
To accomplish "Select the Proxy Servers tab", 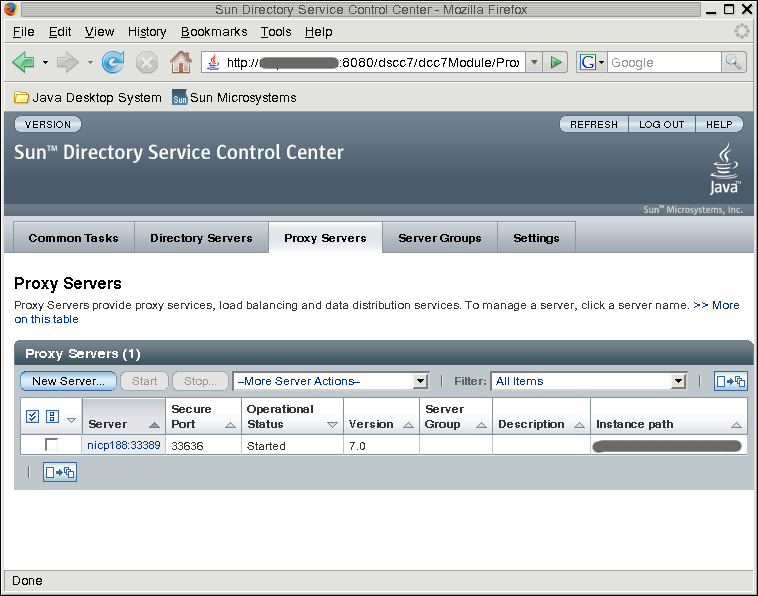I will coord(325,238).
